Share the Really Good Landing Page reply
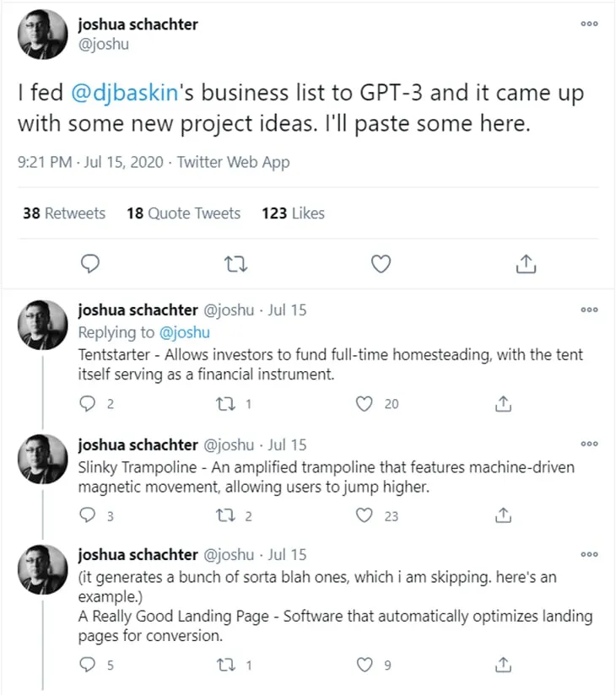This screenshot has height=695, width=616. tap(502, 664)
